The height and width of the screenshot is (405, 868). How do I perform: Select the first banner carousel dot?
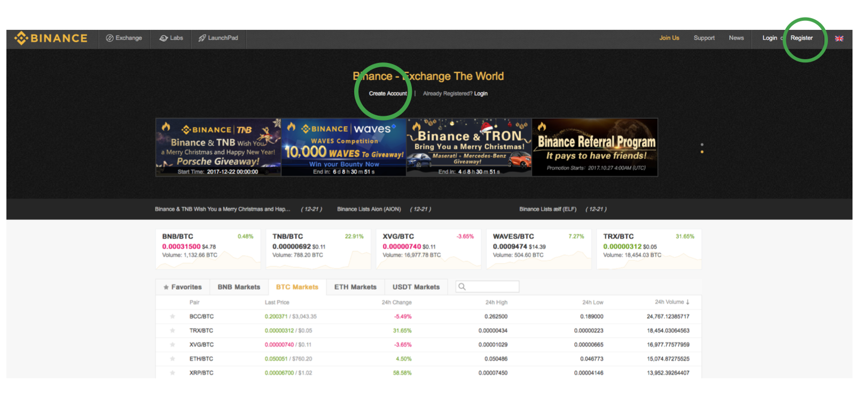(702, 144)
